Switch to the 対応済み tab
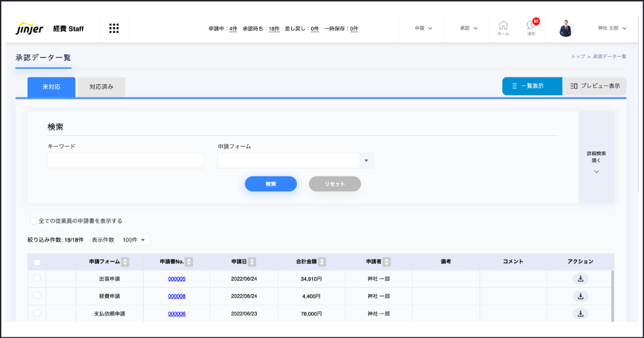Screen dimensions: 644x338 pos(102,87)
